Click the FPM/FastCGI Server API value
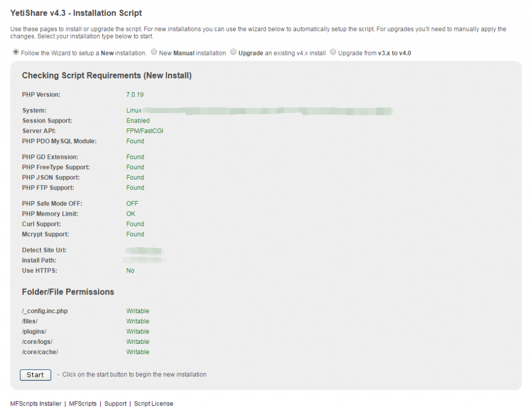This screenshot has height=415, width=532. [x=145, y=131]
